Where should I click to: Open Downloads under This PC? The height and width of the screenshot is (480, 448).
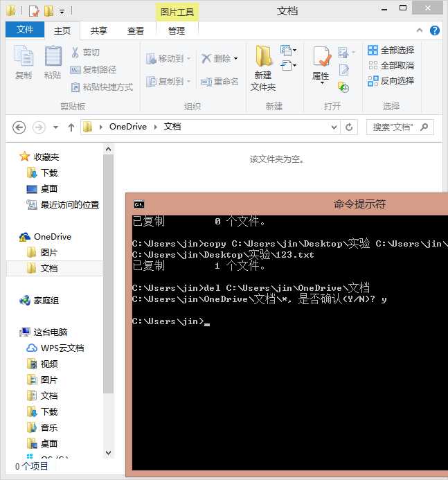(42, 411)
